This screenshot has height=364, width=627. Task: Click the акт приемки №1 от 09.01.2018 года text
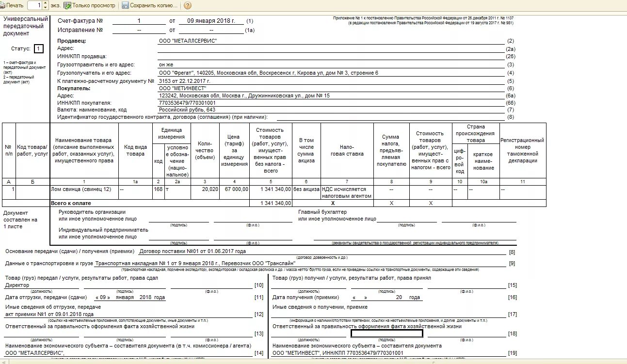point(49,314)
